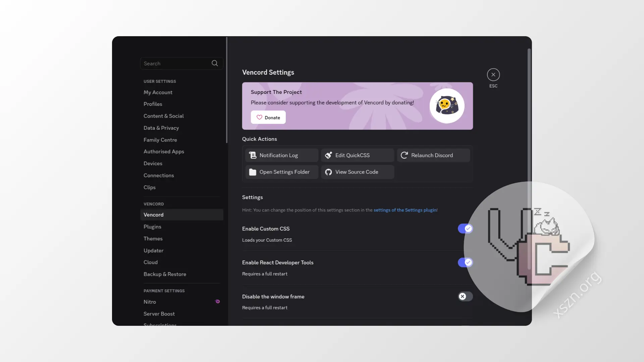The height and width of the screenshot is (362, 644).
Task: Click the Vencord mascot avatar image
Action: (447, 106)
